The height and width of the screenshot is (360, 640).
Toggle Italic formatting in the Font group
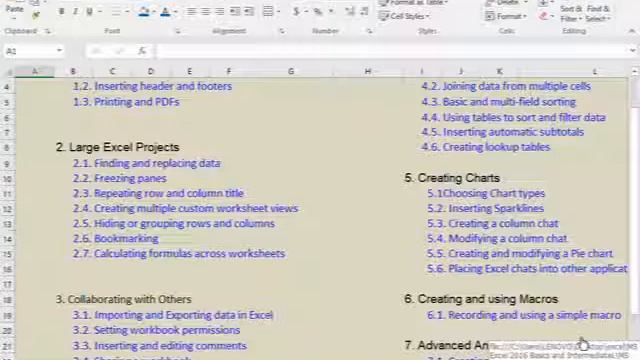pyautogui.click(x=75, y=11)
